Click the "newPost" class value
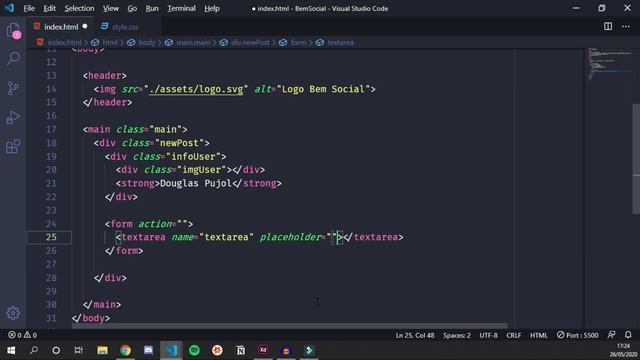The image size is (640, 360). pos(179,143)
